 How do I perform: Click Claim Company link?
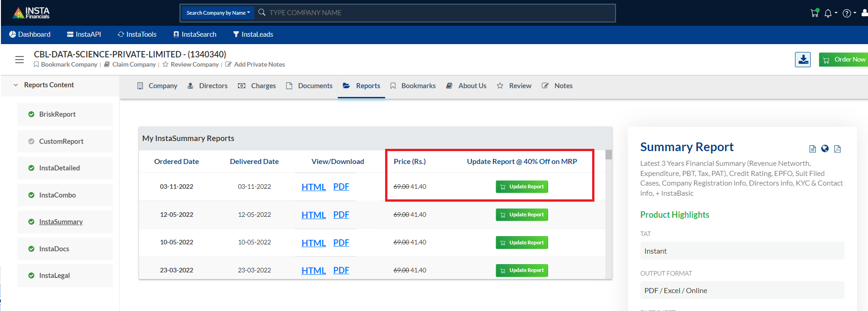click(x=130, y=64)
